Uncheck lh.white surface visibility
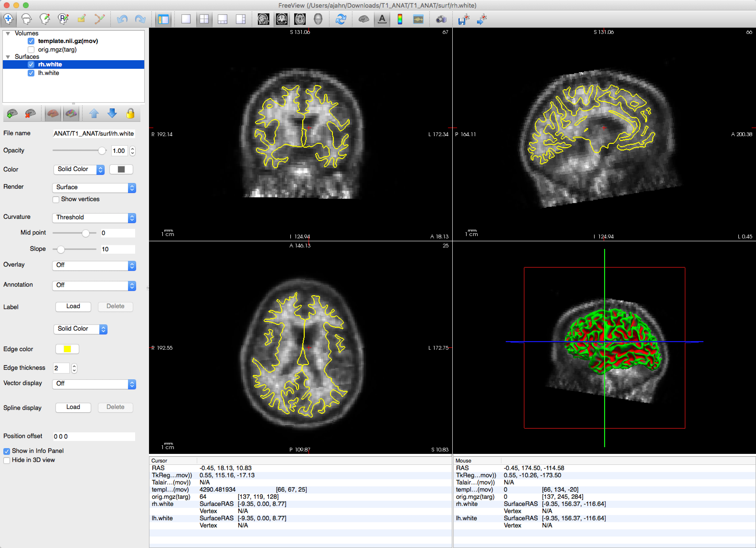Screen dimensions: 756x548 click(x=31, y=73)
